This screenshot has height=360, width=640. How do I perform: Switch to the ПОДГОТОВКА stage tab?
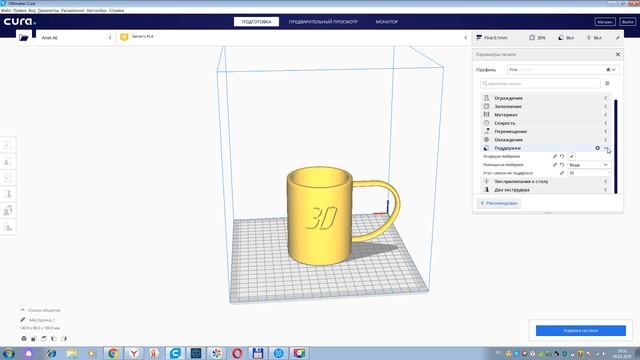[256, 22]
